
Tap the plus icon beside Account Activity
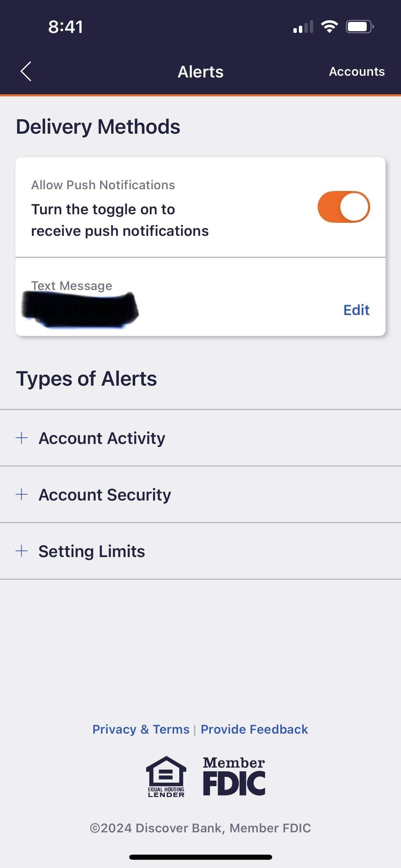click(x=22, y=438)
